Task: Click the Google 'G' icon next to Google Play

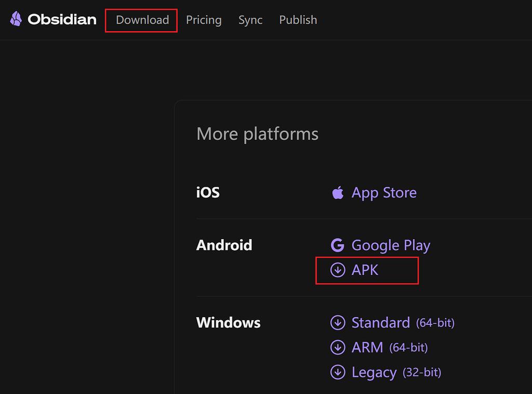Action: click(338, 245)
